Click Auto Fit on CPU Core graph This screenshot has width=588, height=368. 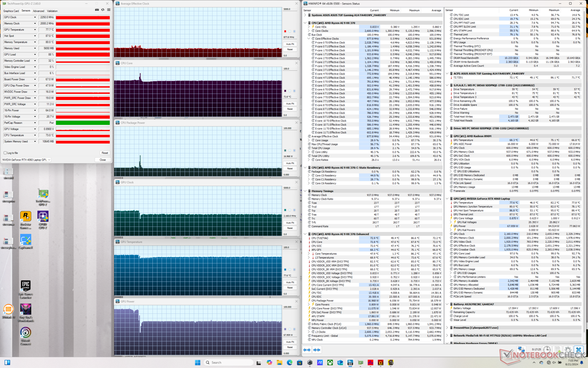click(290, 104)
